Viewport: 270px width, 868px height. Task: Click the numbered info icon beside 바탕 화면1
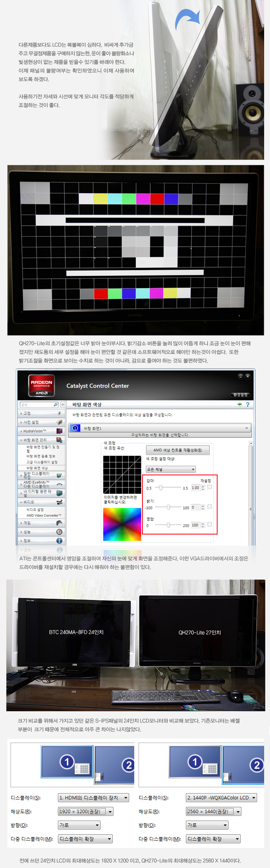point(75,428)
